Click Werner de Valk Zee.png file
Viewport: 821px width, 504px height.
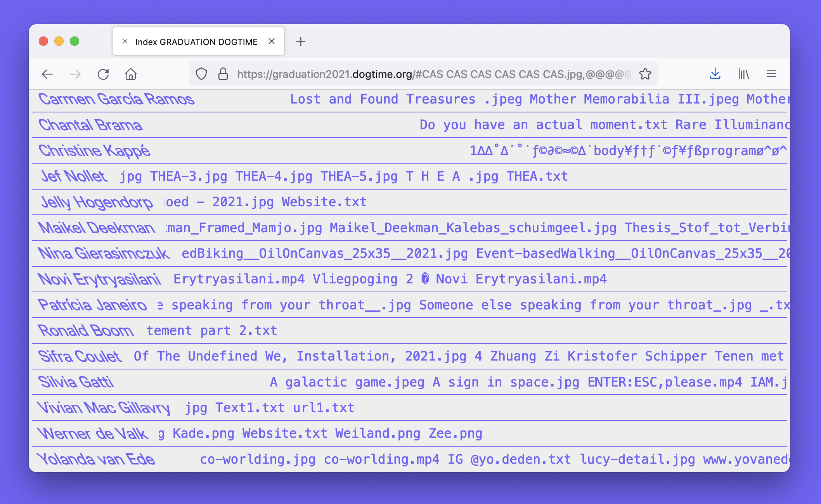pos(455,433)
